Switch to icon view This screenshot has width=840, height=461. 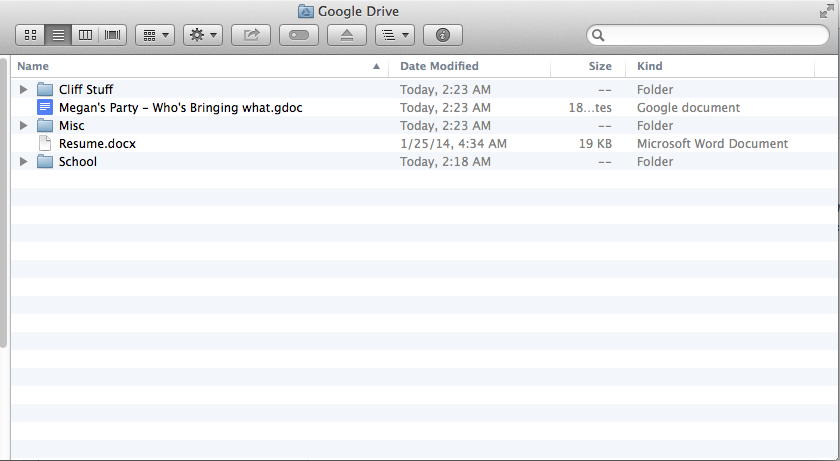pos(31,35)
